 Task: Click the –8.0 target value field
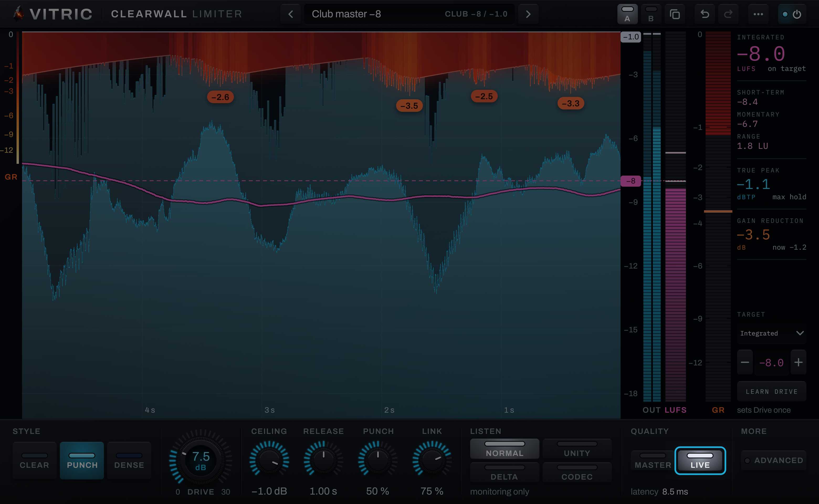coord(771,362)
